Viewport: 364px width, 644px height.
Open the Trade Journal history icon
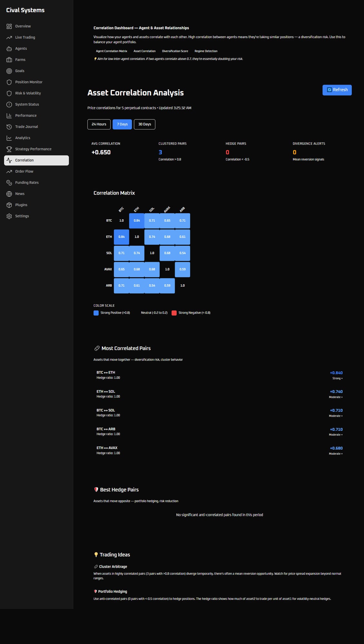[x=9, y=127]
